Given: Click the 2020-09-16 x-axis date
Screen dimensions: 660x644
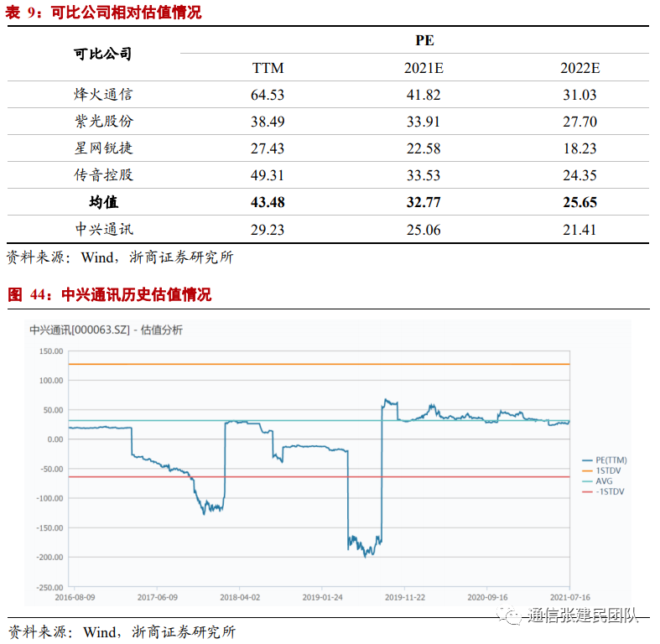Looking at the screenshot, I should 487,597.
